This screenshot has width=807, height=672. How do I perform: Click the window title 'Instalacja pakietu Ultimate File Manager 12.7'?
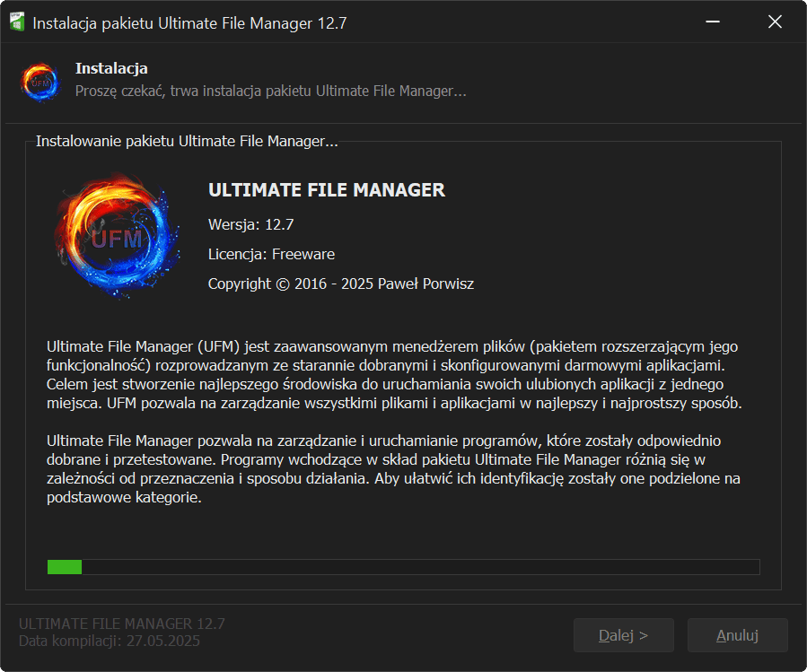tap(189, 23)
